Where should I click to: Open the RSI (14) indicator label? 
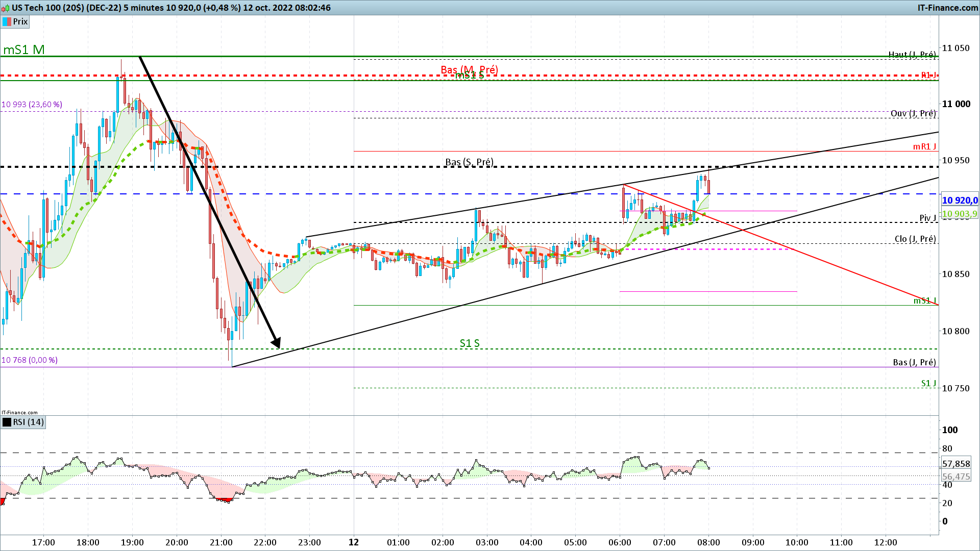coord(29,422)
